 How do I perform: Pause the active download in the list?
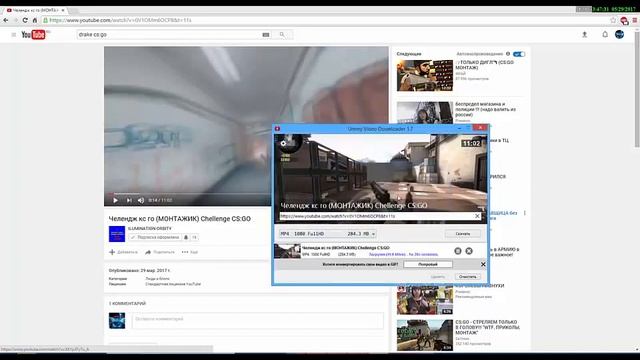click(x=458, y=251)
